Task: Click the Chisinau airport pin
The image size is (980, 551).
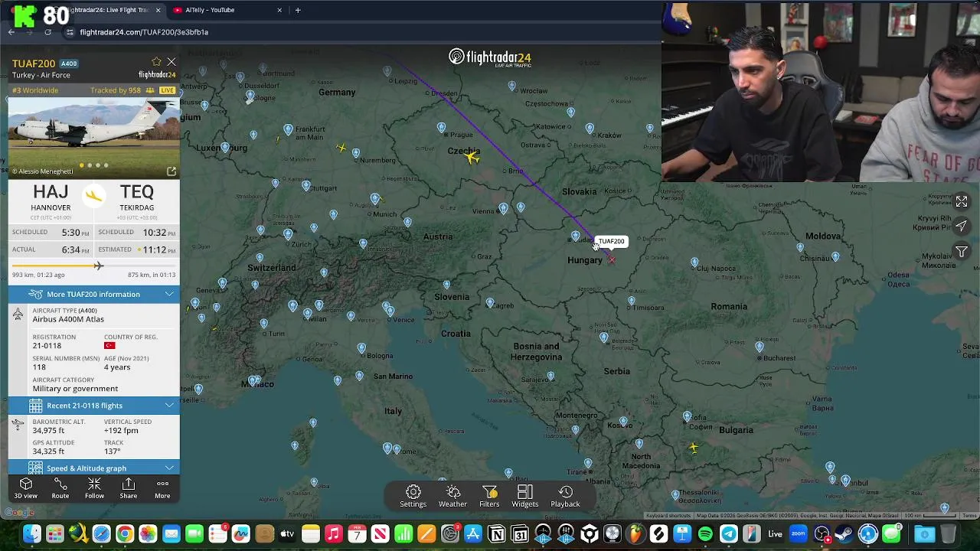Action: point(835,257)
